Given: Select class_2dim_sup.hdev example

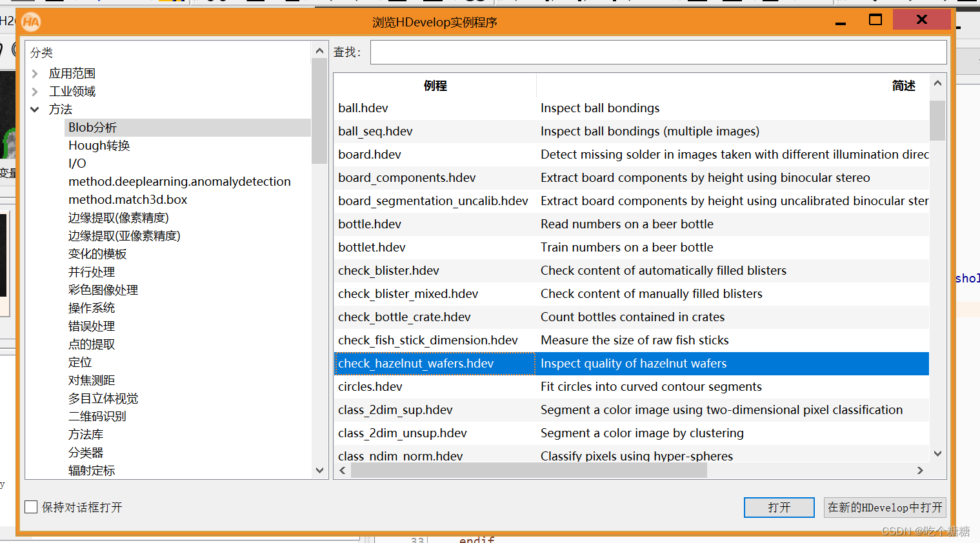Looking at the screenshot, I should pos(632,410).
